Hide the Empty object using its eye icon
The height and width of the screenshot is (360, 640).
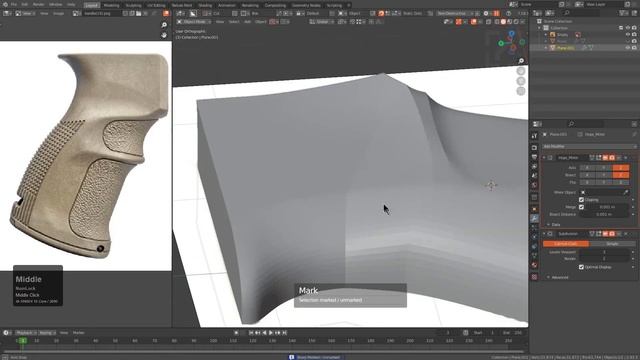pos(628,35)
